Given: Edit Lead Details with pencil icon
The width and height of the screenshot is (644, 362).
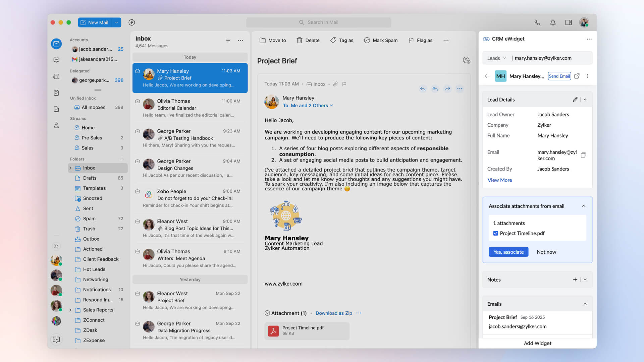Looking at the screenshot, I should (x=575, y=100).
